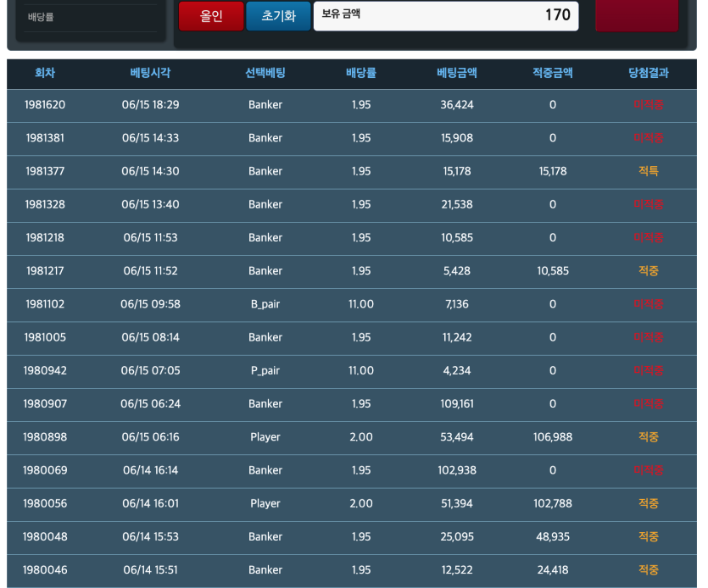
Task: Click winning amount 106,988
Action: click(x=553, y=437)
